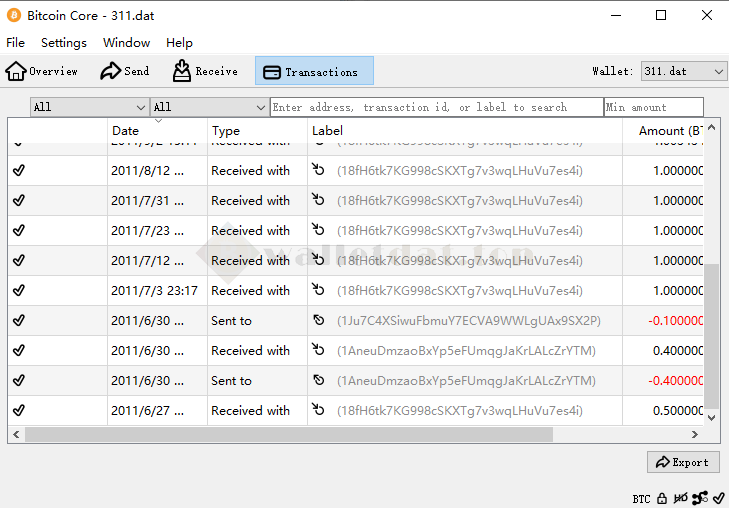The image size is (729, 508).
Task: Open the Settings menu
Action: coord(64,43)
